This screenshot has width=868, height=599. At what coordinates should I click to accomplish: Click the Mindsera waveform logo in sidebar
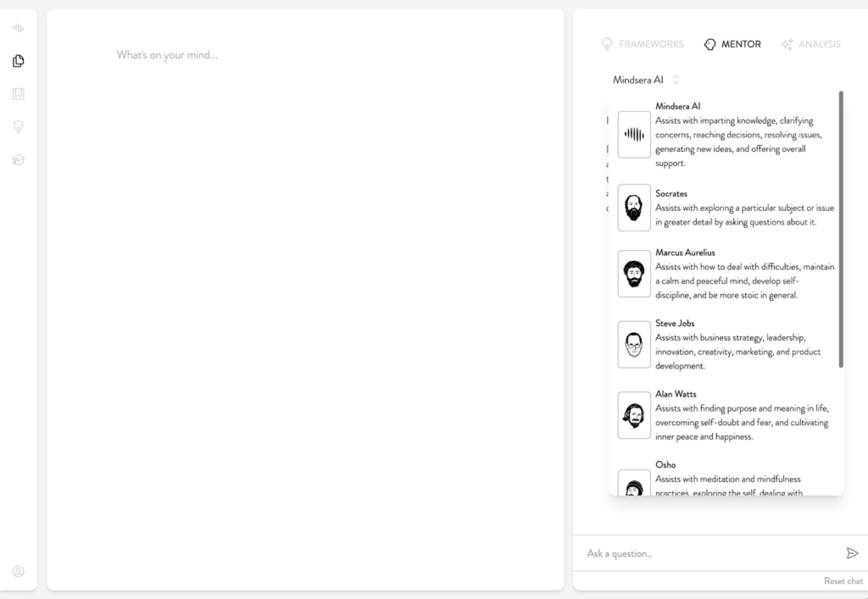(19, 28)
